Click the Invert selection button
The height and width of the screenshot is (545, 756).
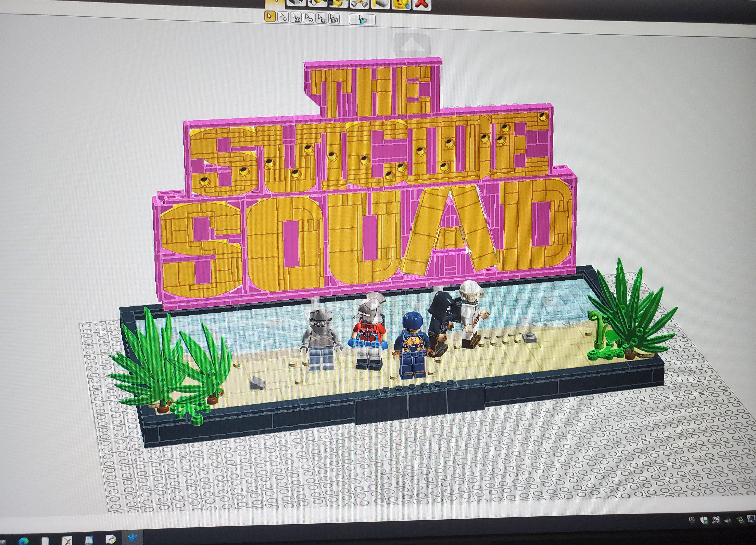tap(362, 20)
